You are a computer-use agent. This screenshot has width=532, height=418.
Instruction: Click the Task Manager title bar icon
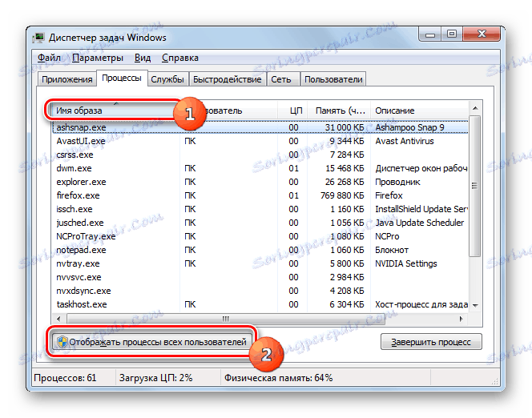[38, 38]
